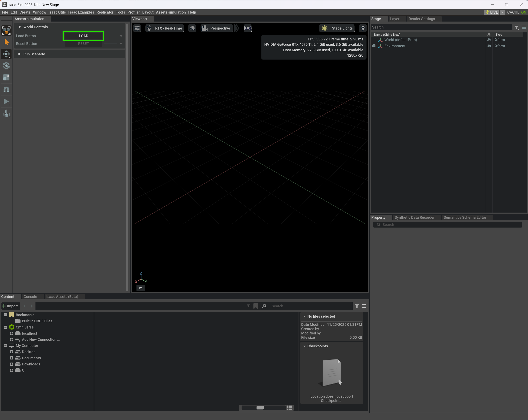Toggle visibility of World defaultPrim
Screen dimensions: 528x420
[x=489, y=40]
